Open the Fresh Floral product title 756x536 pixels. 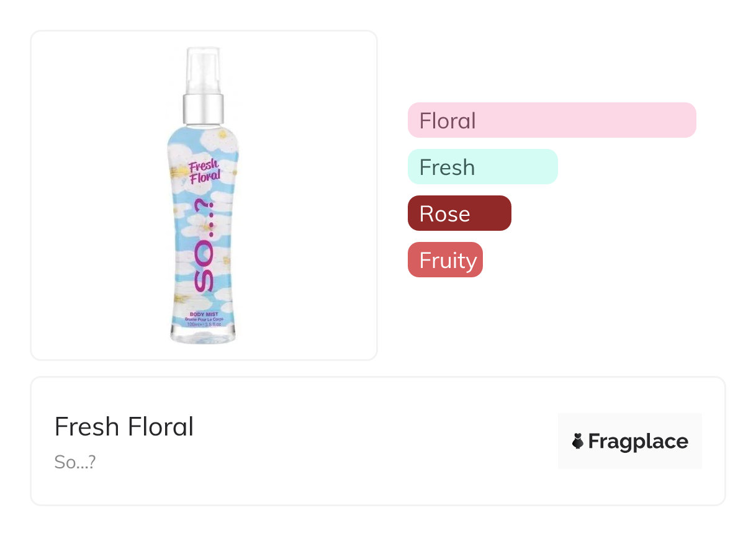point(124,427)
